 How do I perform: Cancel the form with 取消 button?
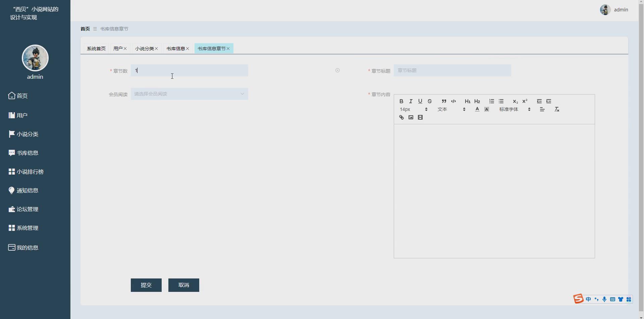[x=184, y=285]
